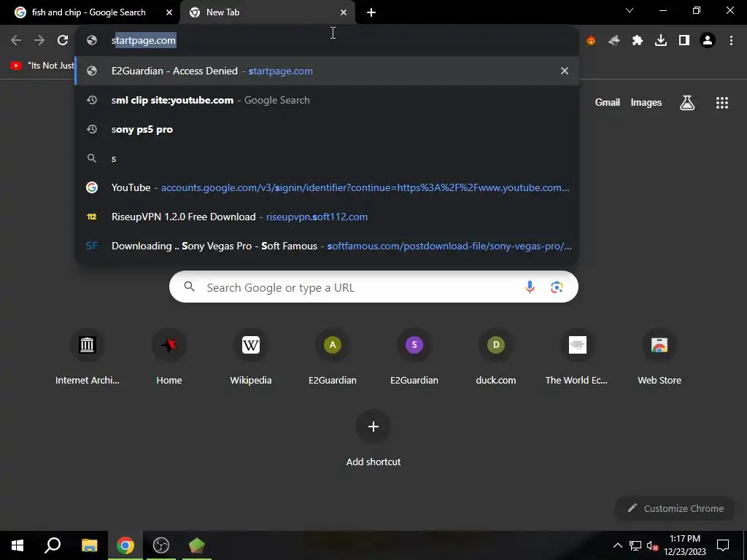Close the New Tab tab
Image resolution: width=747 pixels, height=560 pixels.
coord(344,12)
